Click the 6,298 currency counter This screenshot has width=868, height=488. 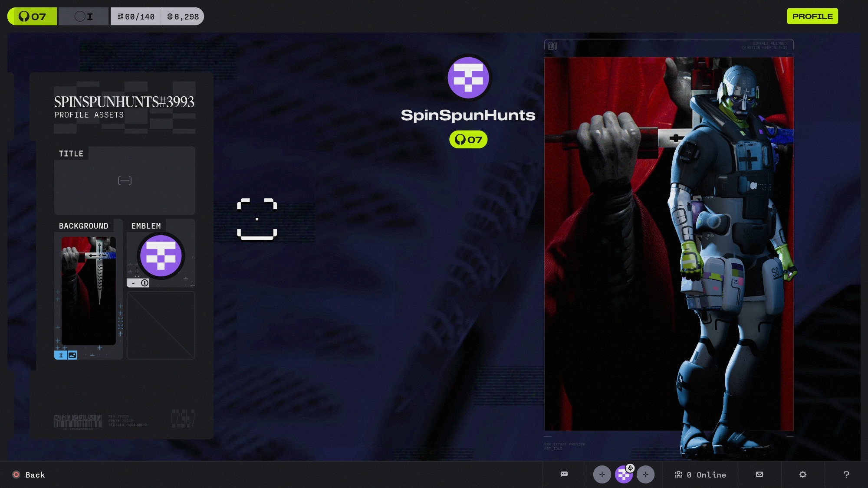(182, 16)
